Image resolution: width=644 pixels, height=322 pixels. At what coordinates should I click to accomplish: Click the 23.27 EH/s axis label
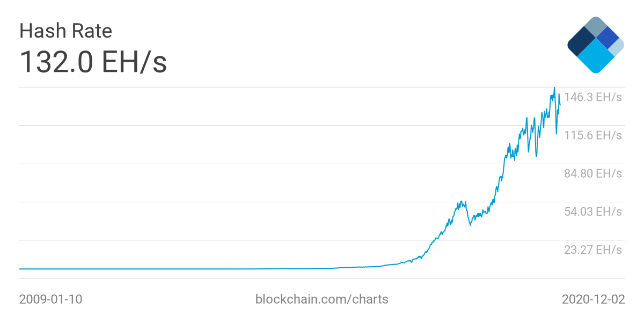click(x=592, y=250)
